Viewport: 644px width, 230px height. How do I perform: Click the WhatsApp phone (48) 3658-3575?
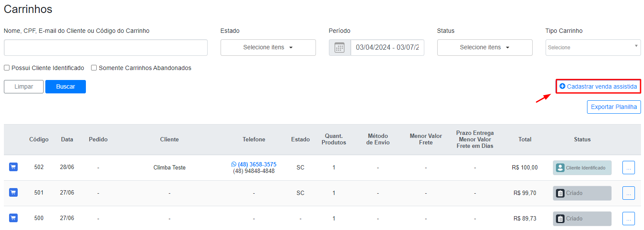[x=254, y=164]
